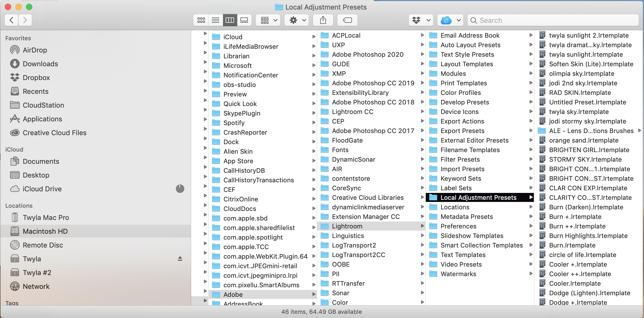
Task: Open the group-by arrangement dropdown
Action: coord(269,20)
